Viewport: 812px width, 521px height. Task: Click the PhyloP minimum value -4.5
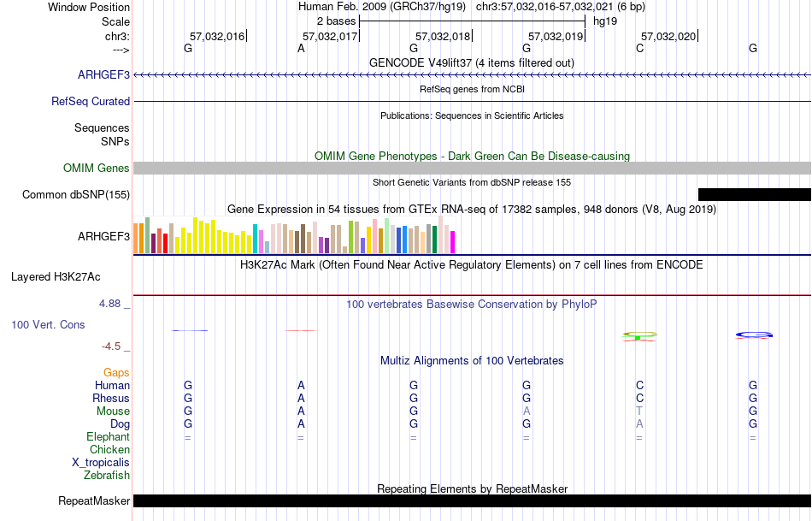tap(111, 346)
